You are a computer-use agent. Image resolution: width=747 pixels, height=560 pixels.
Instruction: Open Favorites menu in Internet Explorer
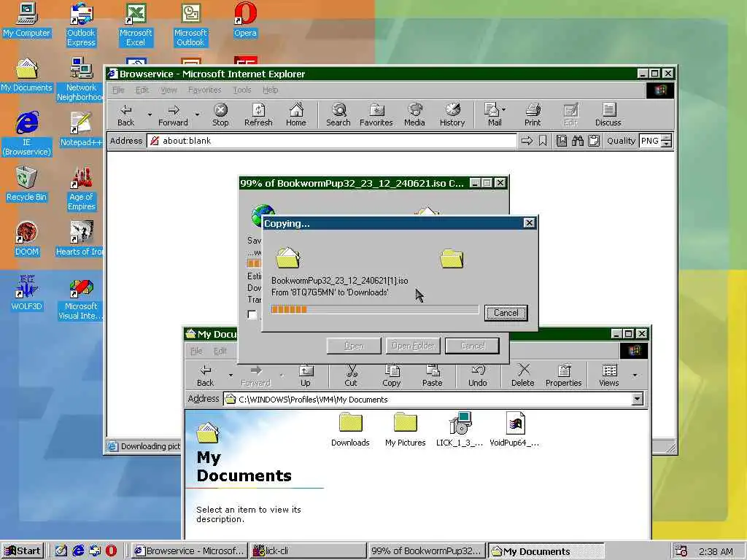pyautogui.click(x=204, y=90)
